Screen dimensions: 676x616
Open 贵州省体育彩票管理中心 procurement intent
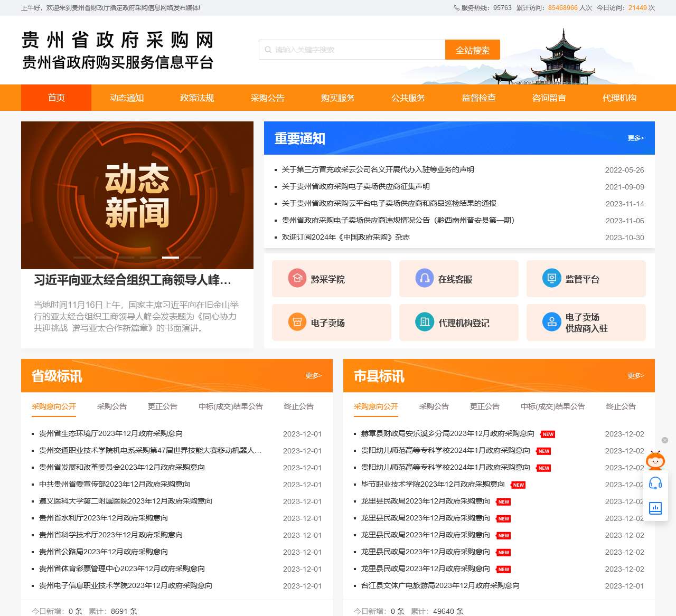[122, 568]
